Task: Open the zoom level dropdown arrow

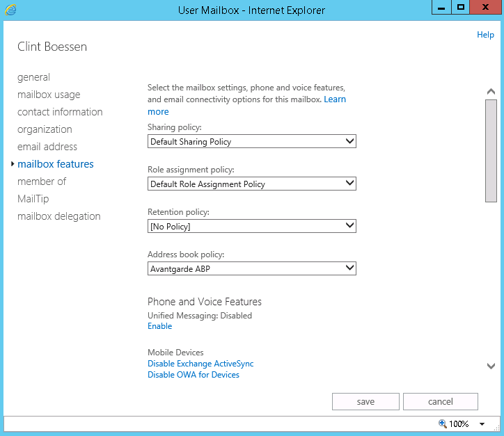Action: [482, 424]
